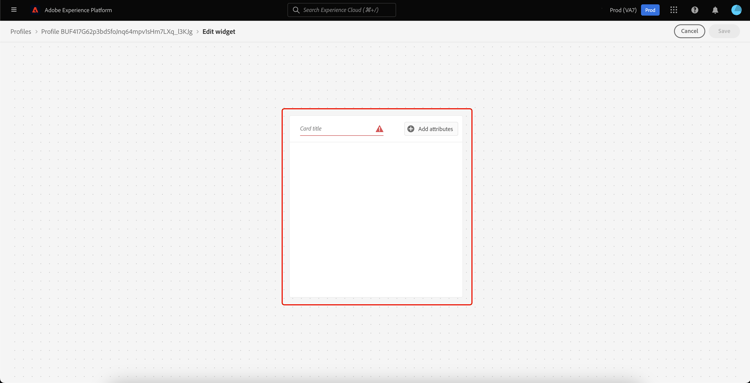Open the help question mark icon

tap(695, 10)
